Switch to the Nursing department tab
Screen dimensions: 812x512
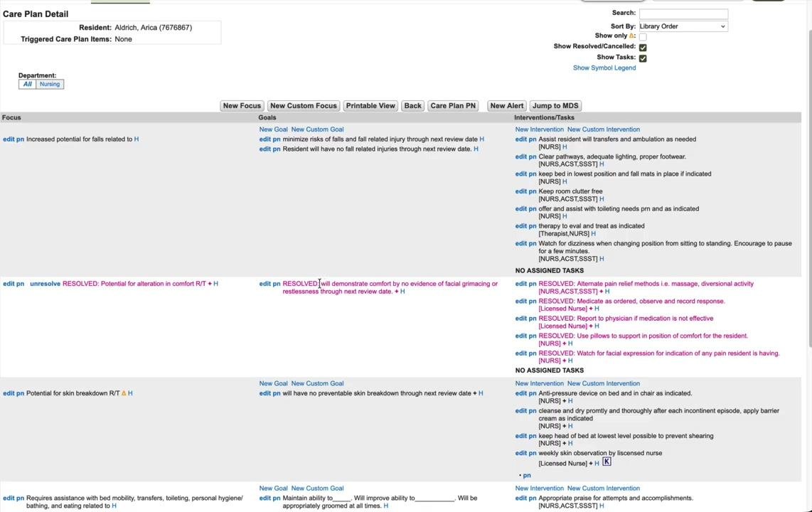[x=50, y=85]
